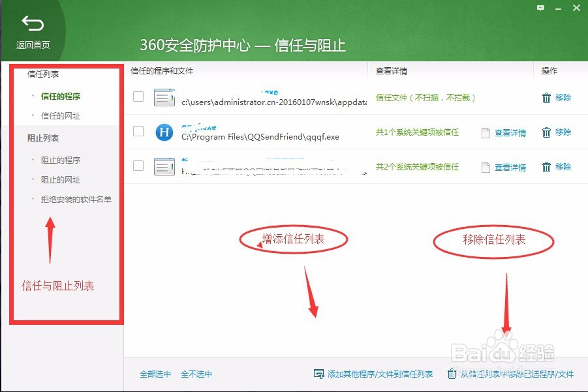Expand the 信任列表 section
The width and height of the screenshot is (588, 392).
[x=44, y=74]
